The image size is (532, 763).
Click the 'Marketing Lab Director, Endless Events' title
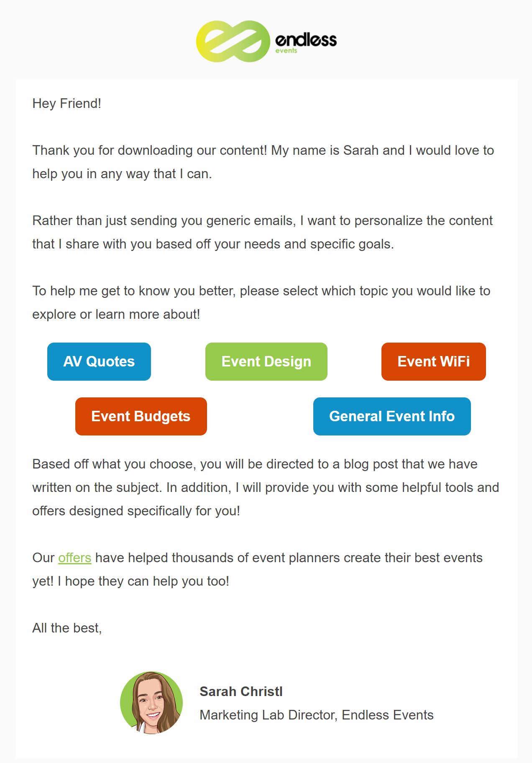click(x=317, y=715)
